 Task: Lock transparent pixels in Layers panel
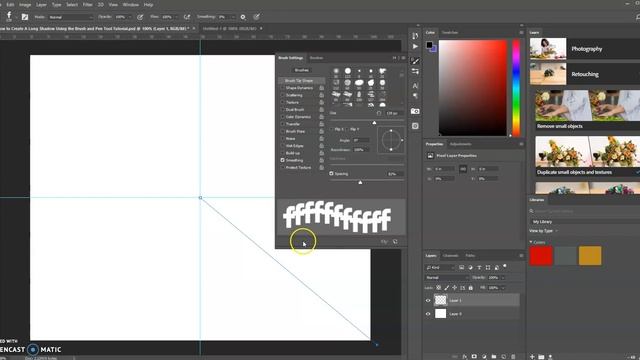439,288
